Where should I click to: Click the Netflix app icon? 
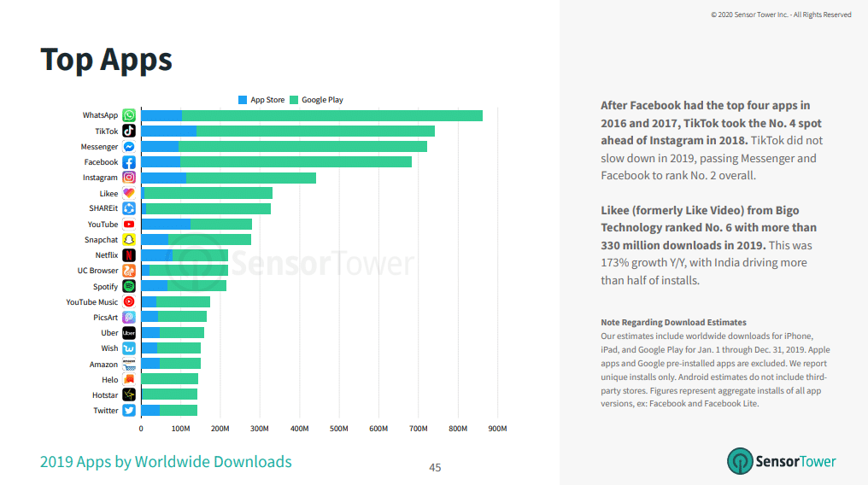point(129,255)
